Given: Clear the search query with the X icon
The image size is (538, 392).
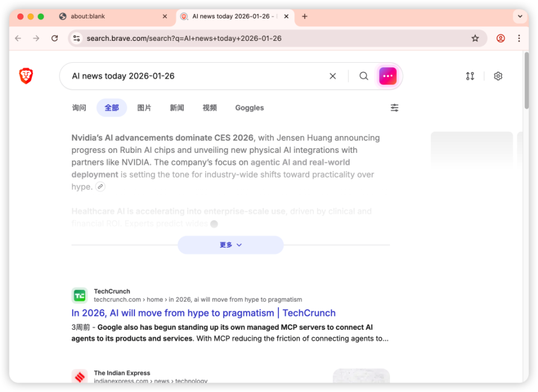Looking at the screenshot, I should [332, 76].
